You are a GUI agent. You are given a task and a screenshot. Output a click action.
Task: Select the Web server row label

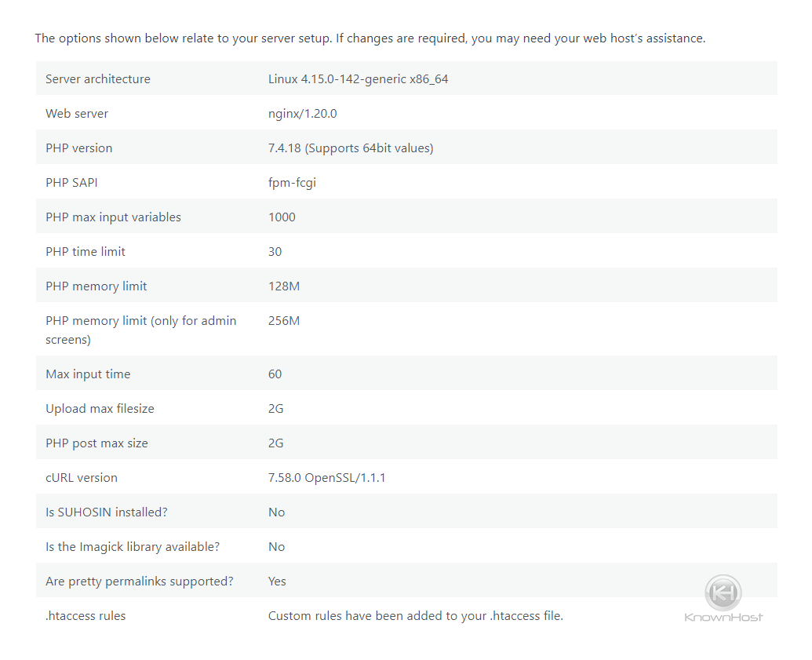77,114
